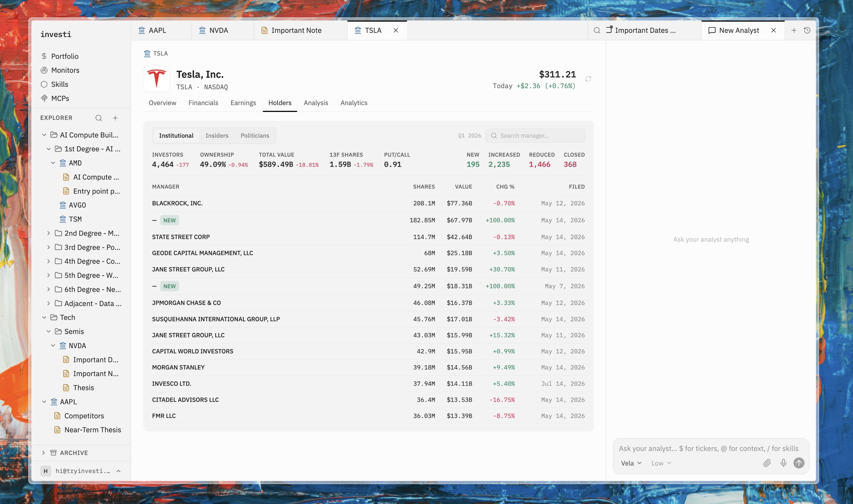Go to the Financials tab
The height and width of the screenshot is (504, 853).
pyautogui.click(x=203, y=103)
